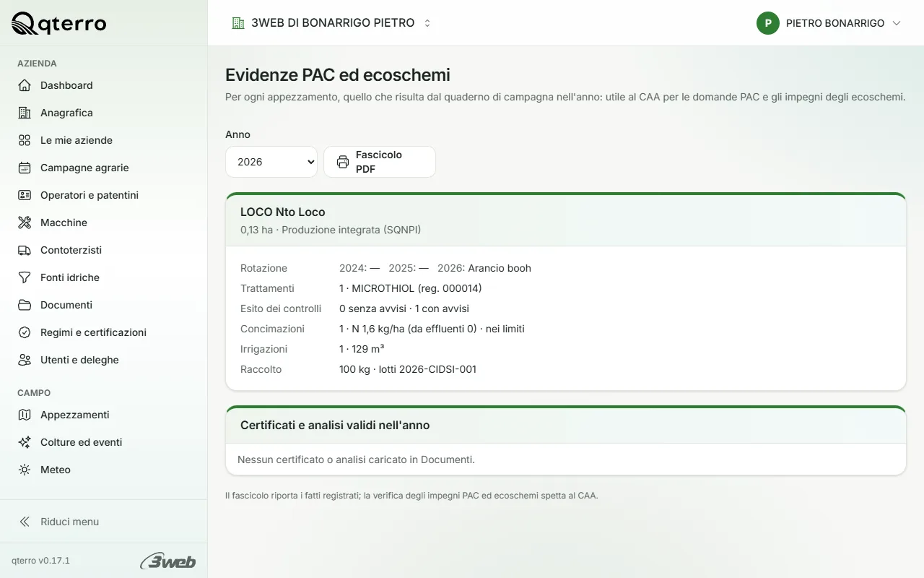Click the Dashboard home icon
This screenshot has height=578, width=924.
25,85
